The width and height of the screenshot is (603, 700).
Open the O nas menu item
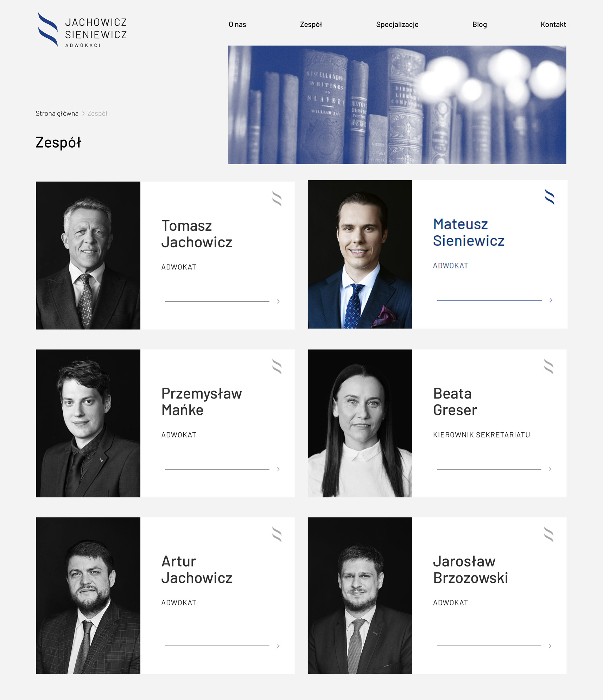pos(237,24)
